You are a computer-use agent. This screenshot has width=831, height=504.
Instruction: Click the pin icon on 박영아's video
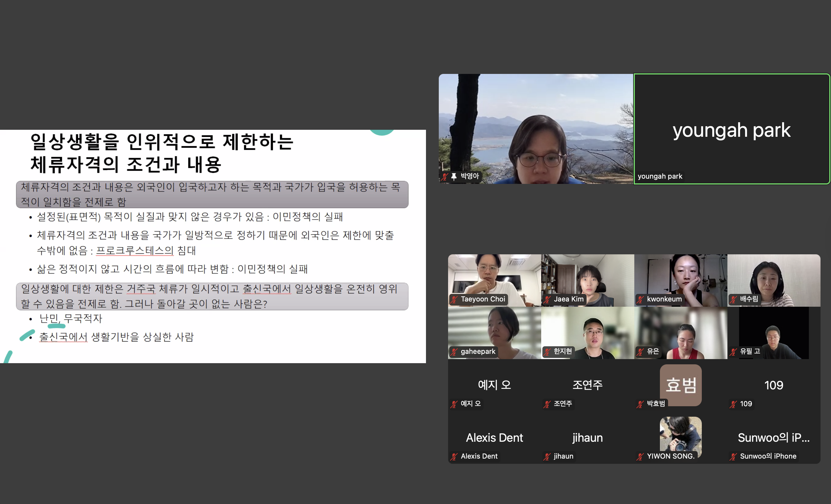pyautogui.click(x=454, y=176)
